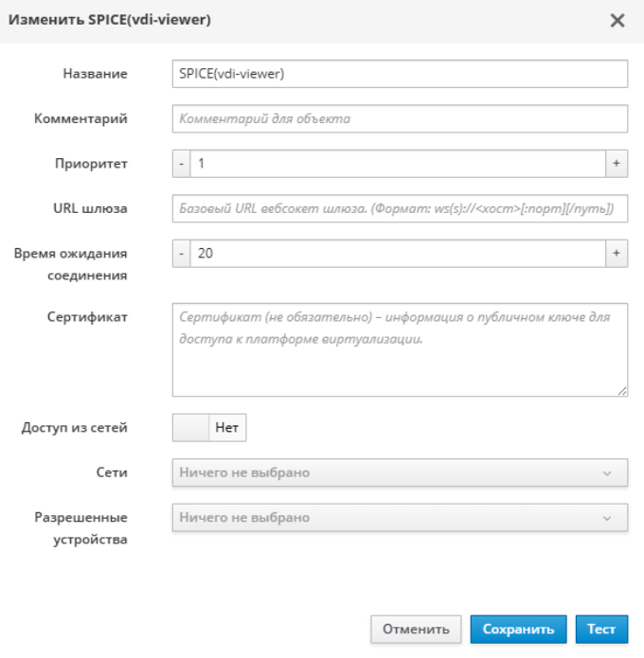Increase the Приоритет value with plus
The height and width of the screenshot is (658, 644).
[617, 164]
